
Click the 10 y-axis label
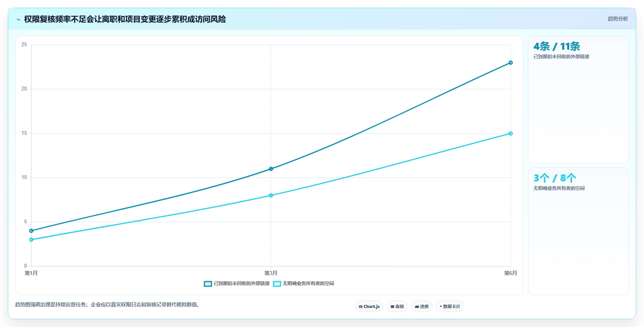click(24, 177)
